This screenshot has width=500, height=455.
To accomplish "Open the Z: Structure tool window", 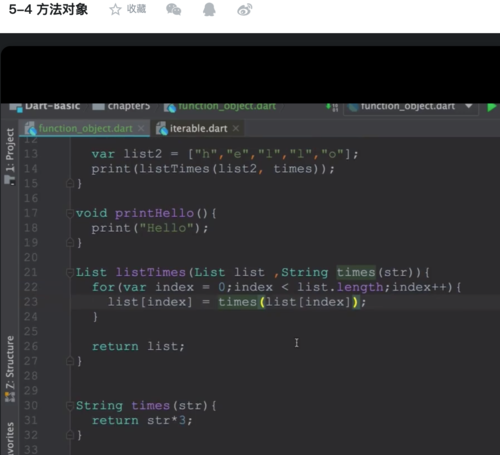I will (x=10, y=368).
